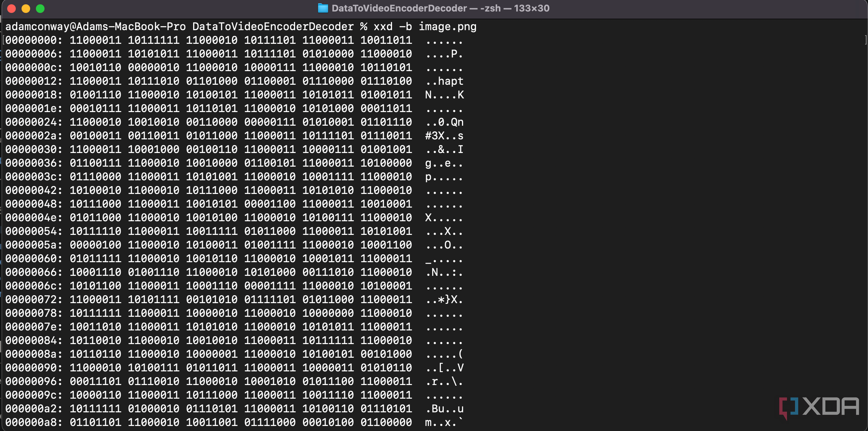Click ASCII text 'm..x.`'
The width and height of the screenshot is (868, 431).
pos(444,422)
